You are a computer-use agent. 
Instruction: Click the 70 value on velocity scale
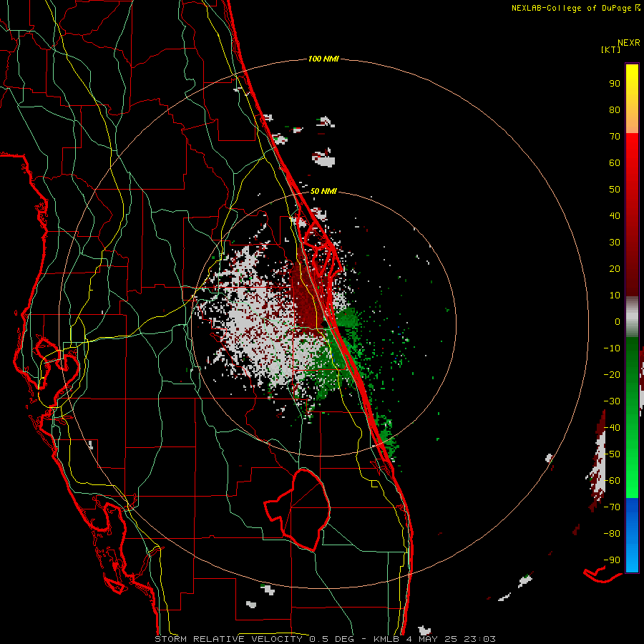[x=615, y=137]
